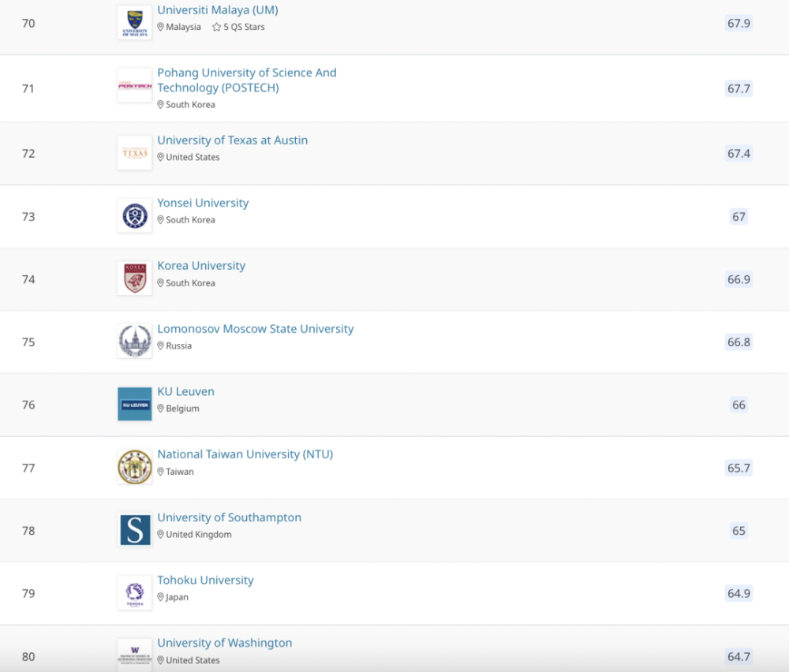Click the score 66.9

739,279
